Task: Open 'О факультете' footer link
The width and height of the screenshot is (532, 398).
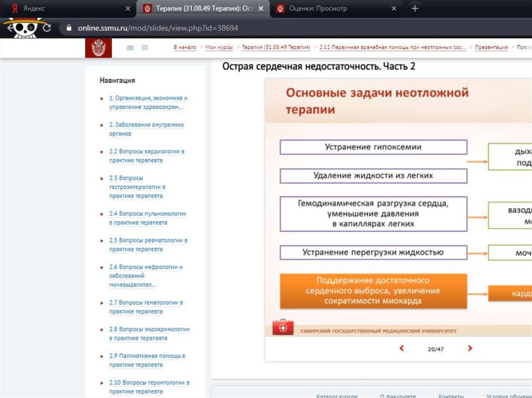Action: [397, 395]
